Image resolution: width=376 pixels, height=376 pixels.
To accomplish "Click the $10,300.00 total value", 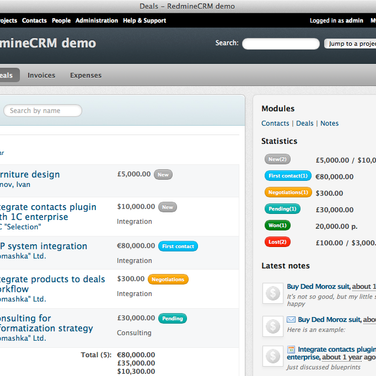I will click(136, 371).
